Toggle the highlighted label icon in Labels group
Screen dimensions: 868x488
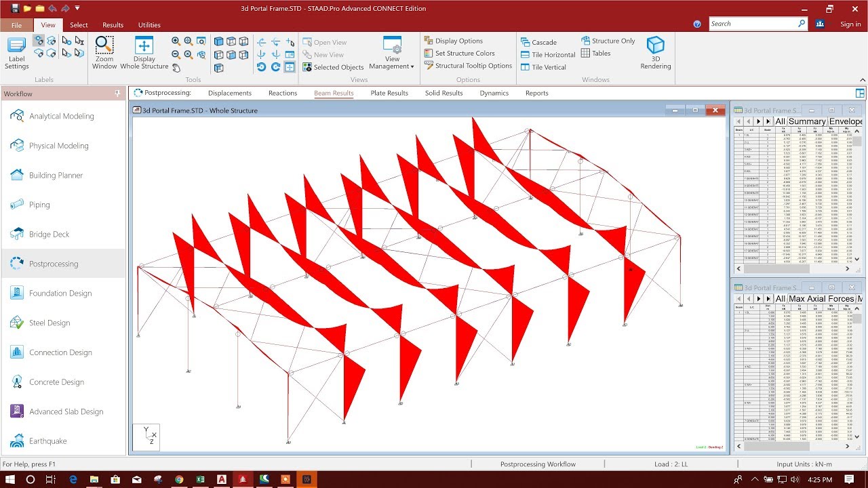(x=39, y=41)
